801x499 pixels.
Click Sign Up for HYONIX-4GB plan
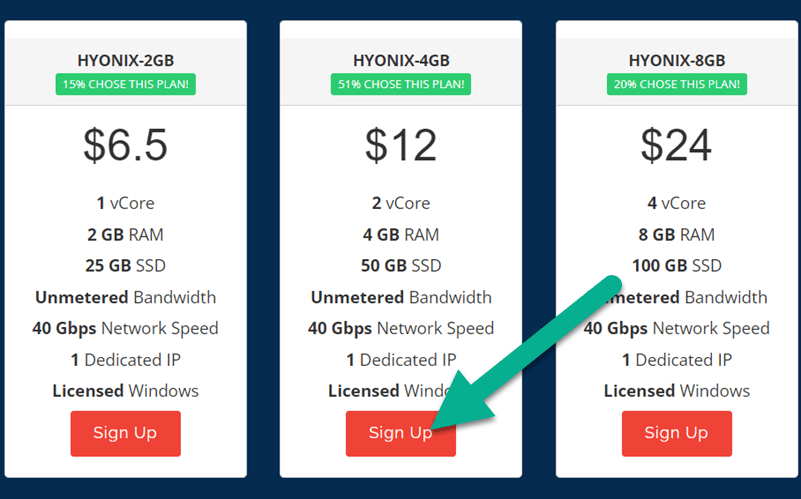tap(400, 433)
